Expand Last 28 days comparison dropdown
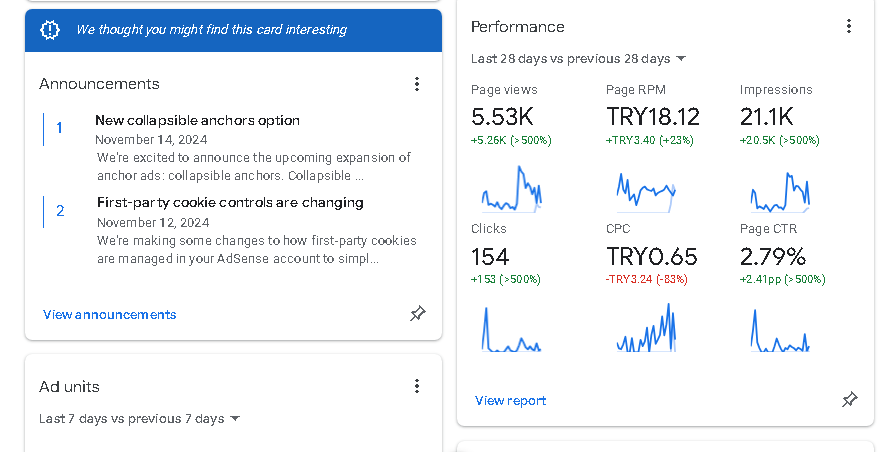 click(579, 59)
